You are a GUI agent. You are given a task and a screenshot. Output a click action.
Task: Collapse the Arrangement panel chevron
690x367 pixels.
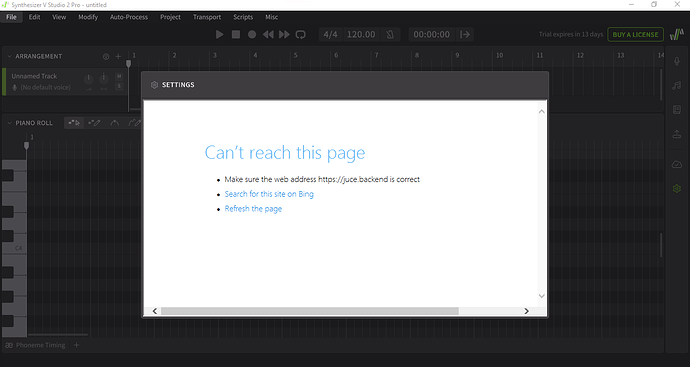(x=9, y=56)
